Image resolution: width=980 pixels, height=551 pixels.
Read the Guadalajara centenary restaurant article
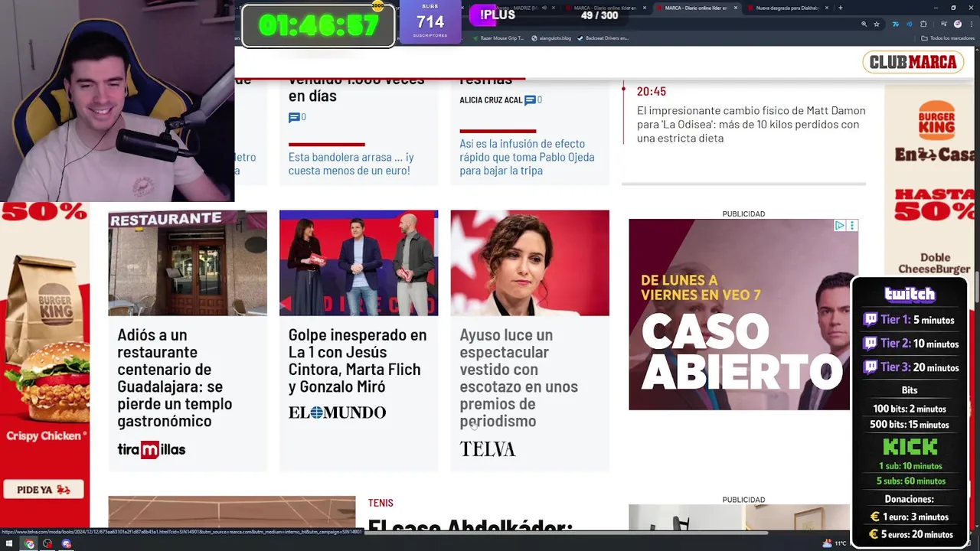pos(175,378)
